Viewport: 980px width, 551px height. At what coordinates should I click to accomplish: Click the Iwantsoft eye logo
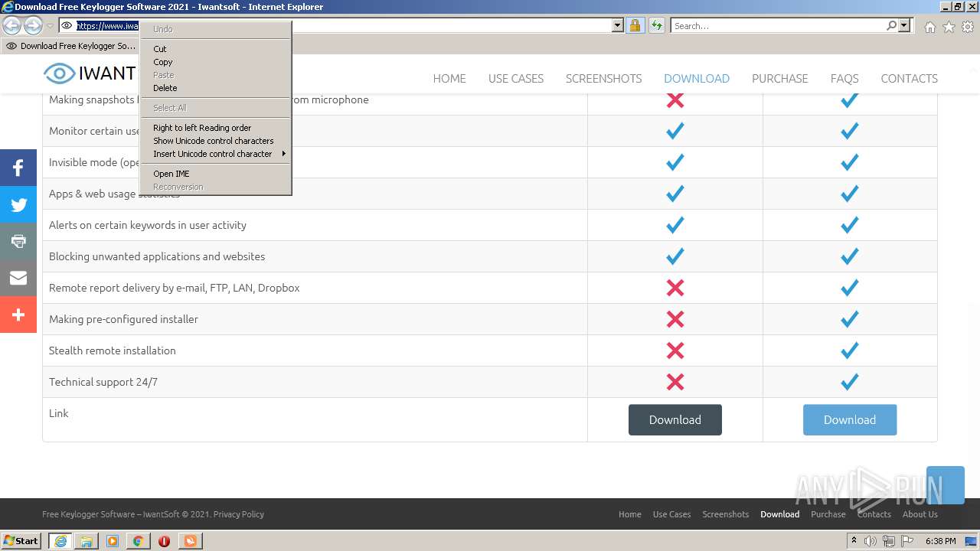59,73
